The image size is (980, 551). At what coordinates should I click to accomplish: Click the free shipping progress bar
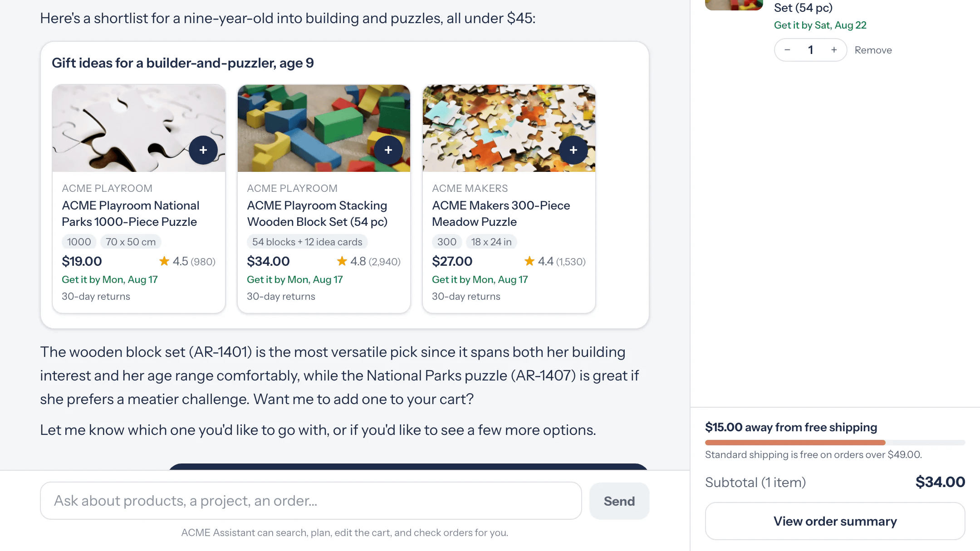[x=835, y=443]
